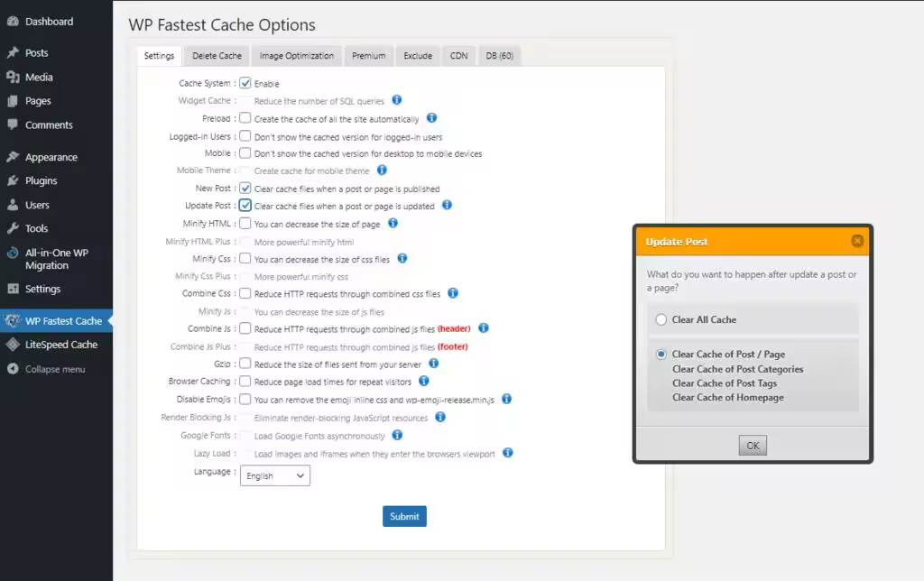Toggle the New Post checkbox
Viewport: 924px width, 581px height.
[x=245, y=188]
